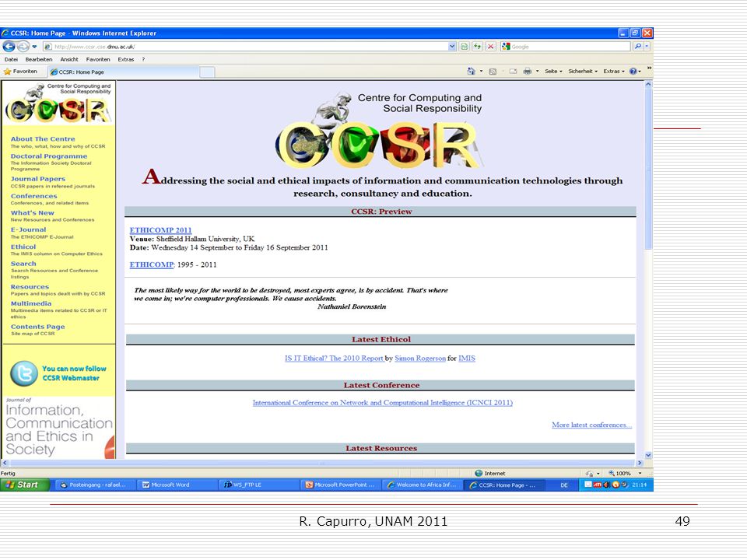
Task: Click the CCSR logo in the sidebar
Action: tap(58, 103)
